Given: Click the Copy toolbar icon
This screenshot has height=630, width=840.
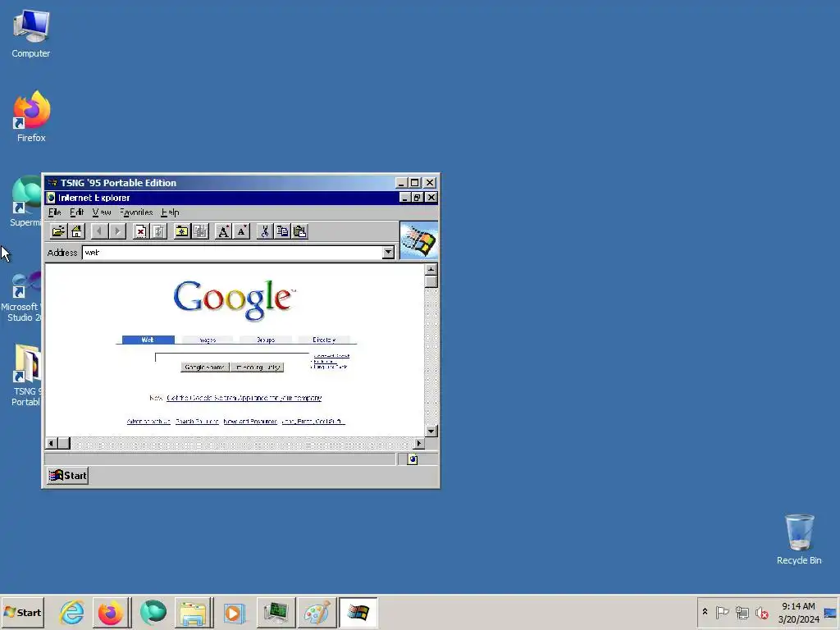Looking at the screenshot, I should (282, 231).
